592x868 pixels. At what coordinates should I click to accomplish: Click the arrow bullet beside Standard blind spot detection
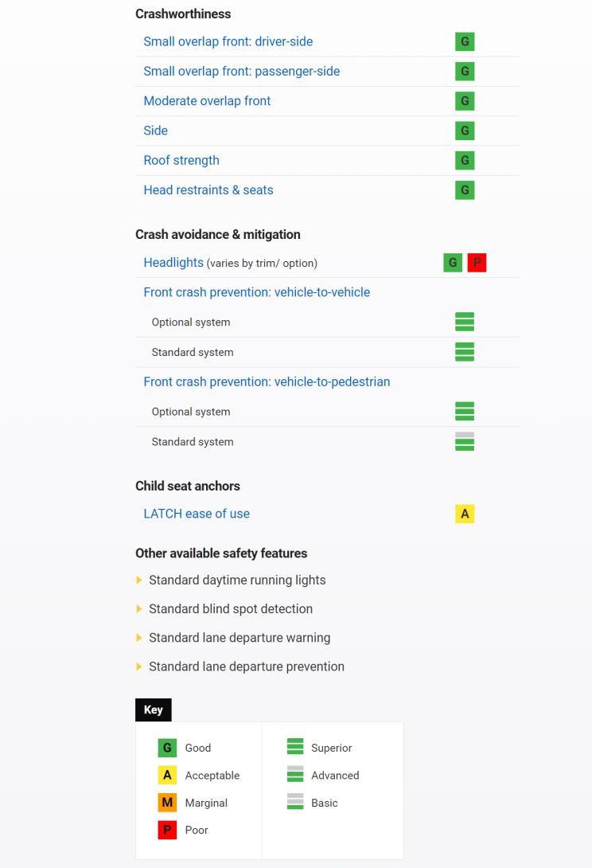coord(139,609)
